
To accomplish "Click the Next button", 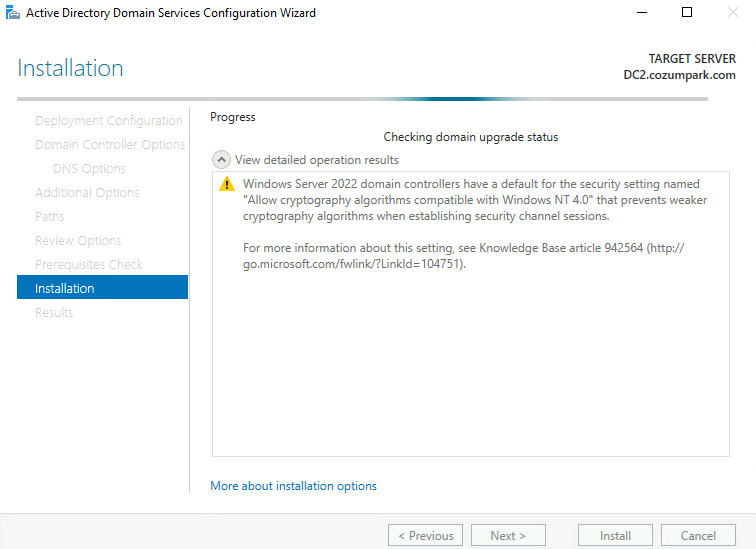I will pyautogui.click(x=508, y=536).
